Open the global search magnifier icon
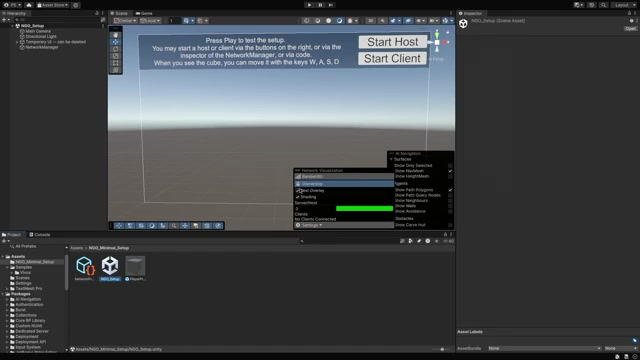Viewport: 640px width, 360px height. point(603,5)
